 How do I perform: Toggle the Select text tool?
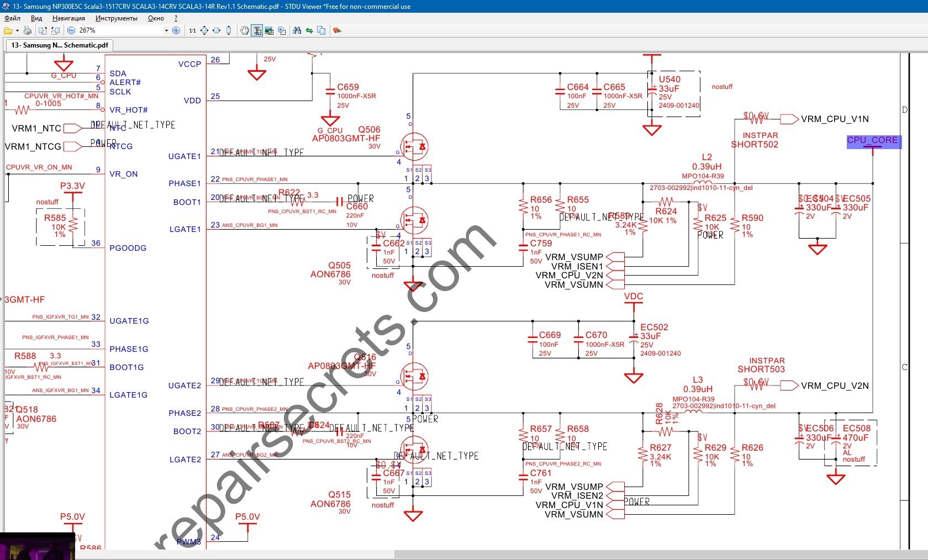pyautogui.click(x=257, y=30)
